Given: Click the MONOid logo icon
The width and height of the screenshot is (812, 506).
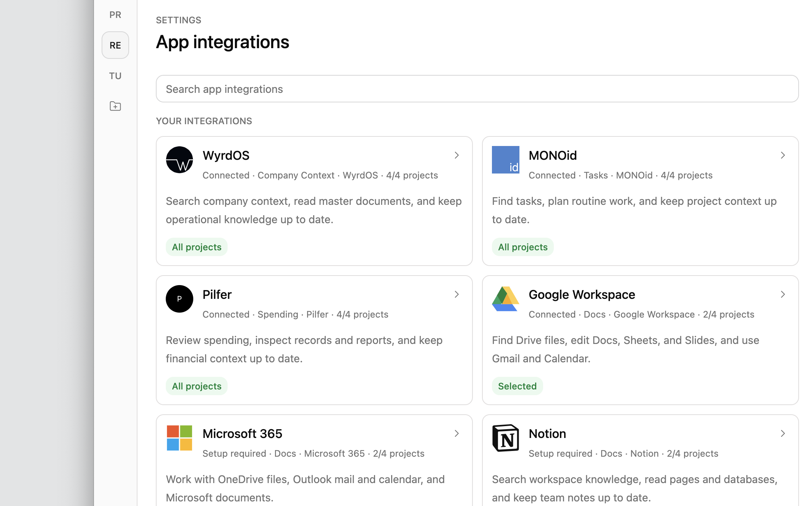Looking at the screenshot, I should click(x=506, y=160).
